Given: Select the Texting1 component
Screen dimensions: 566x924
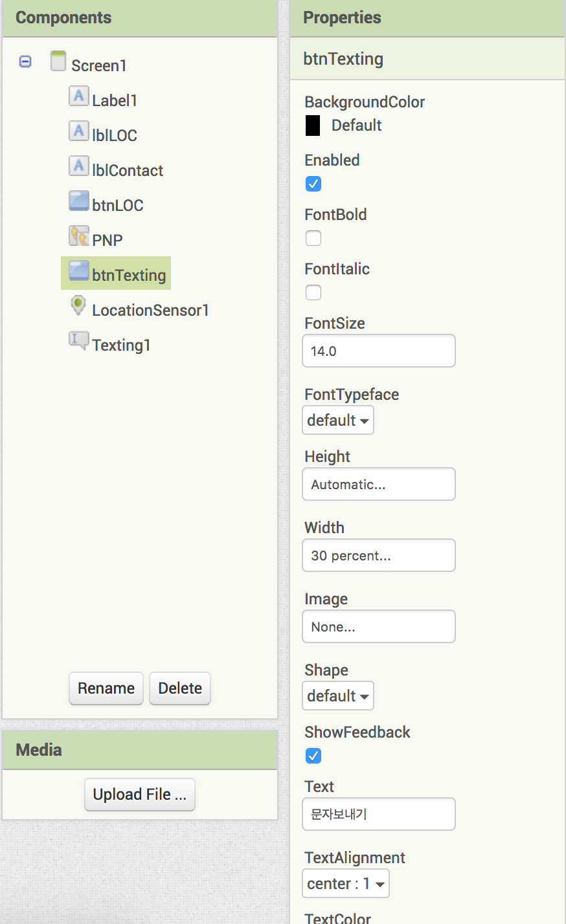Looking at the screenshot, I should tap(121, 345).
